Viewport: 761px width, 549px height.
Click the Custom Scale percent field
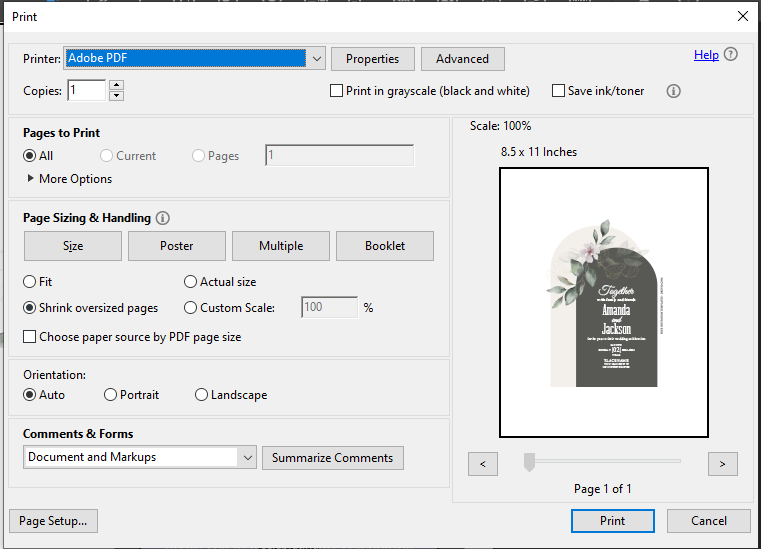(x=330, y=307)
